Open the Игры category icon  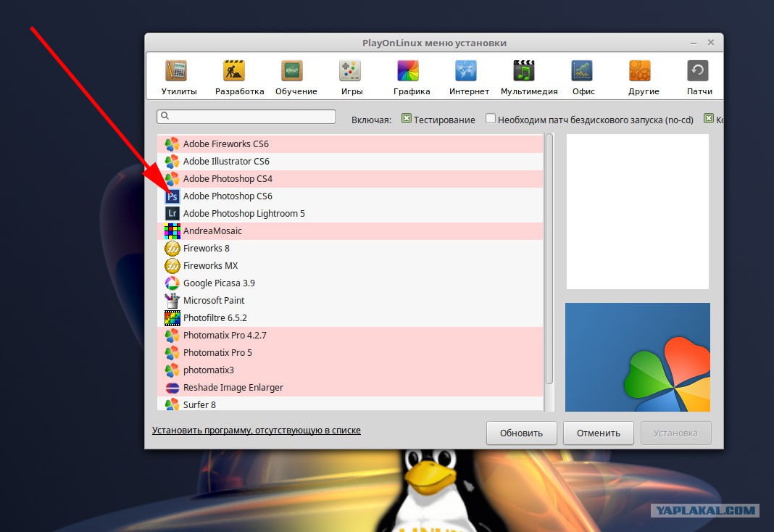tap(350, 71)
